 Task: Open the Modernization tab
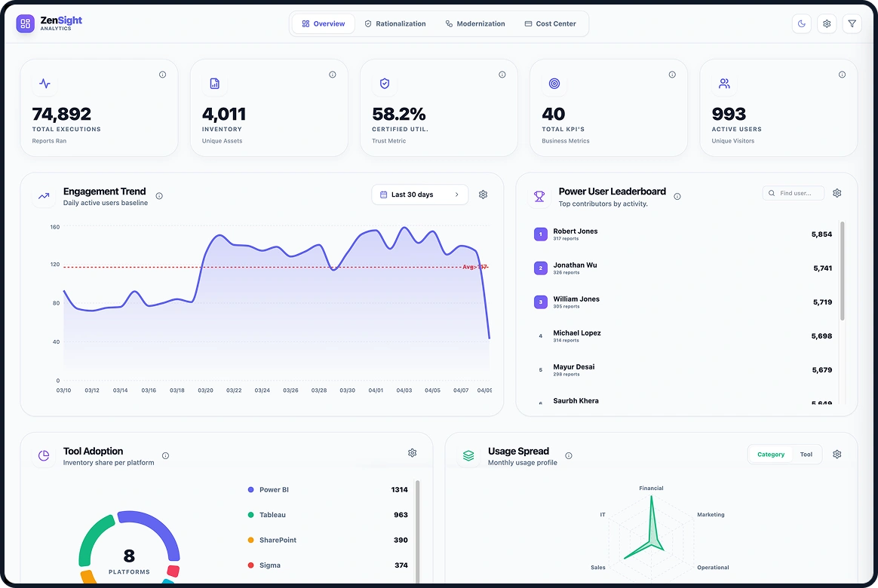(x=475, y=23)
